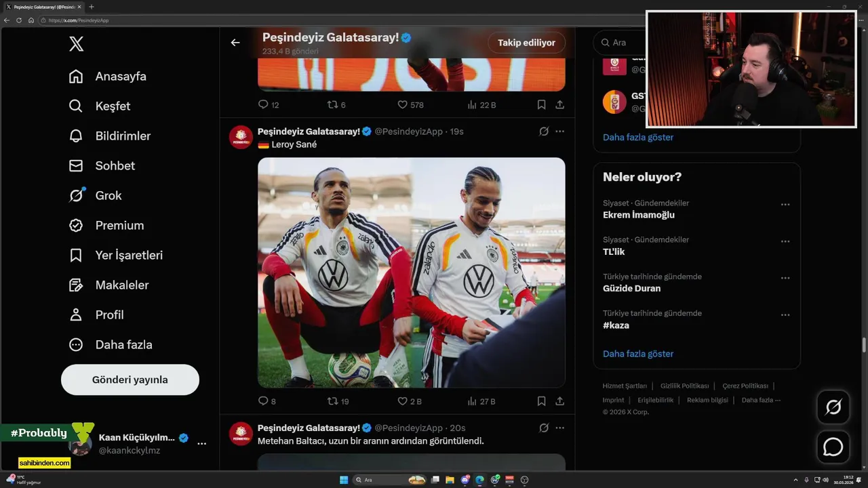Share the post with 578 likes
Viewport: 868px width, 488px height.
pos(559,105)
